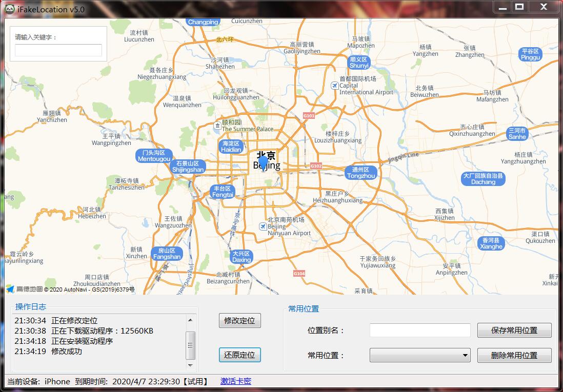Select the Mentougou district label
Screen dimensions: 563x392
[154, 156]
